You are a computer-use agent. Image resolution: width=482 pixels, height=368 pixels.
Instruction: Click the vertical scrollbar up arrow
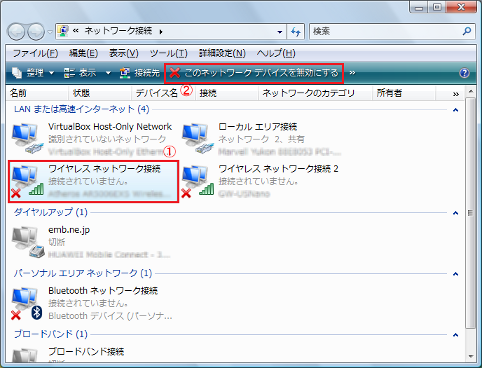tap(470, 91)
